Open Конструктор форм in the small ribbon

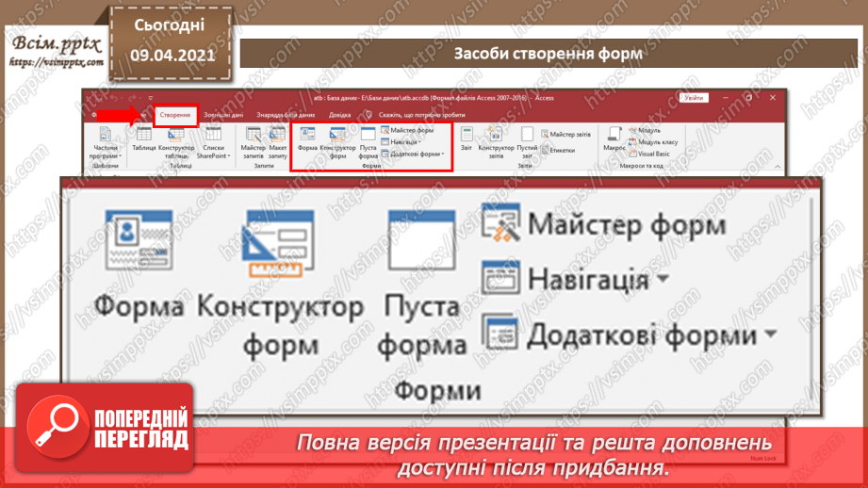coord(337,140)
